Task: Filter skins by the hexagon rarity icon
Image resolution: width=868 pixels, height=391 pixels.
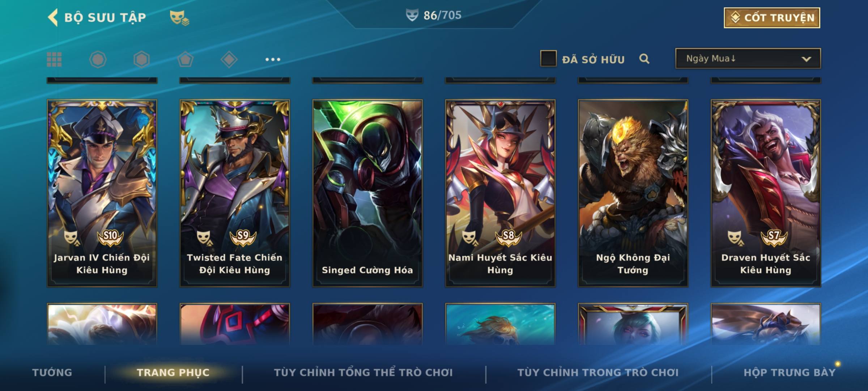Action: click(141, 59)
